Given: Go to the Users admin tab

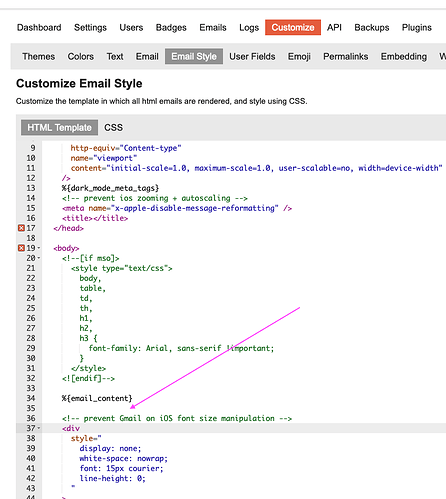Looking at the screenshot, I should [x=131, y=27].
